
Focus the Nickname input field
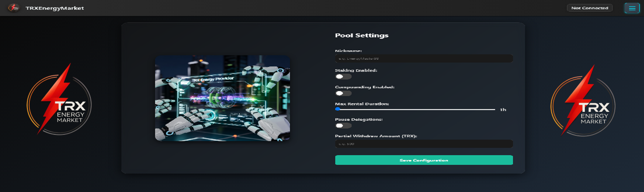tap(423, 59)
